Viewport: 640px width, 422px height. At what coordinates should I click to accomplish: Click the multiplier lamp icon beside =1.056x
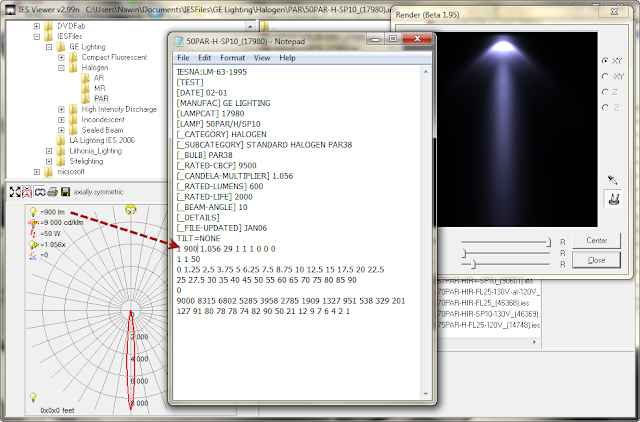coord(33,244)
